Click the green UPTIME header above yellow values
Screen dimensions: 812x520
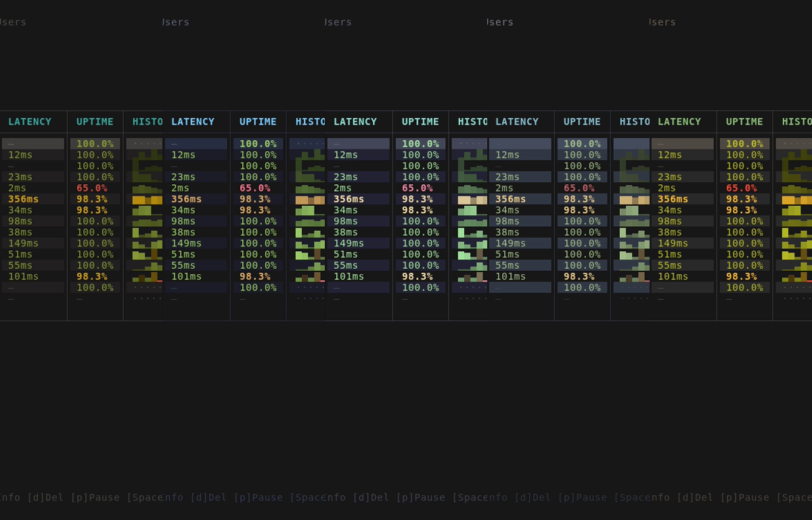pyautogui.click(x=744, y=122)
